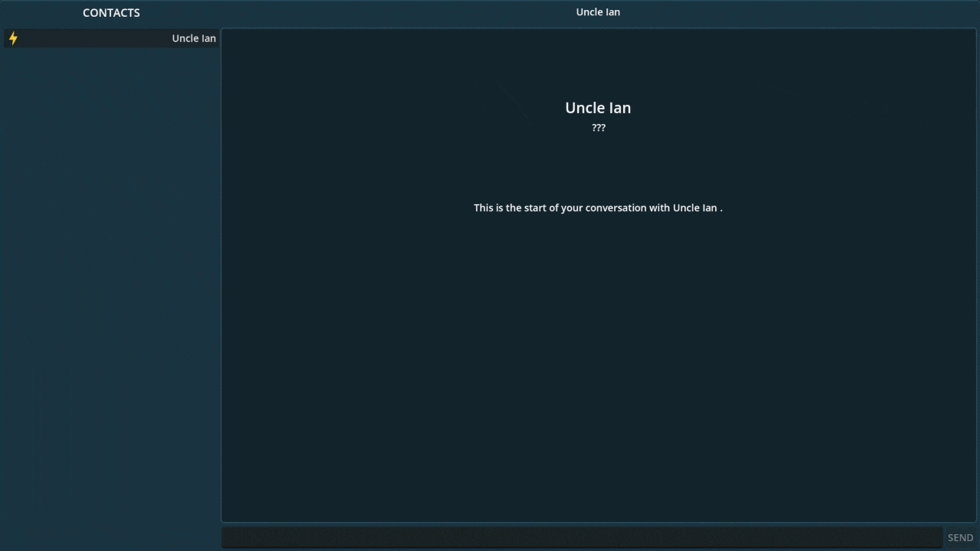Click blank title bar right of Uncle Ian

804,12
